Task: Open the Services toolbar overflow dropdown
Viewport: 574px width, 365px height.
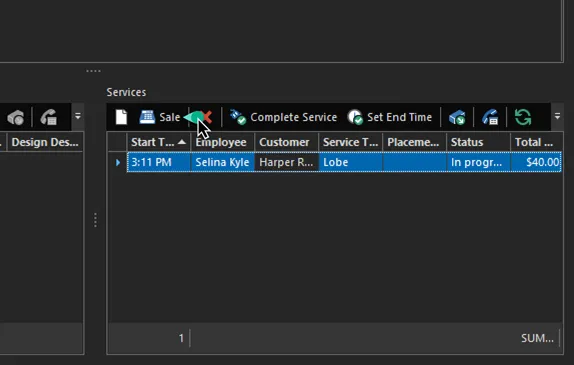Action: tap(557, 117)
